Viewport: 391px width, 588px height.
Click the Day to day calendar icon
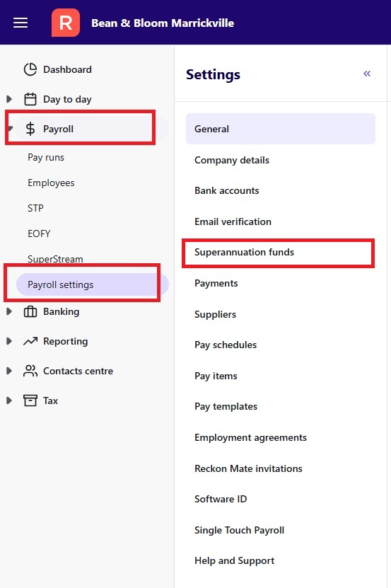(30, 99)
